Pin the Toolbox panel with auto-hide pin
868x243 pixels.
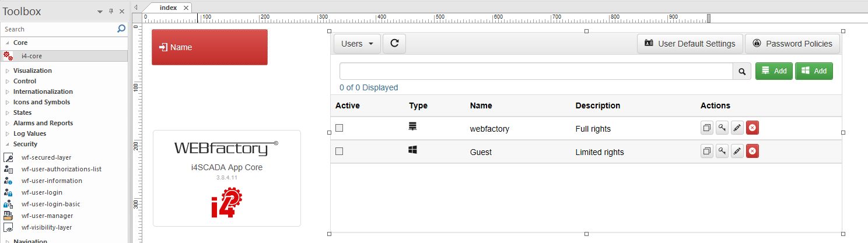pos(111,12)
